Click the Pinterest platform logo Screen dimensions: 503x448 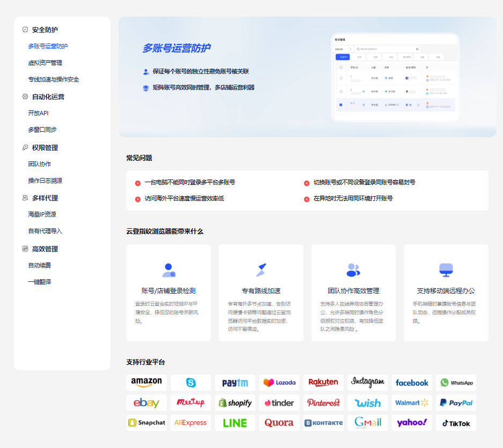click(323, 403)
